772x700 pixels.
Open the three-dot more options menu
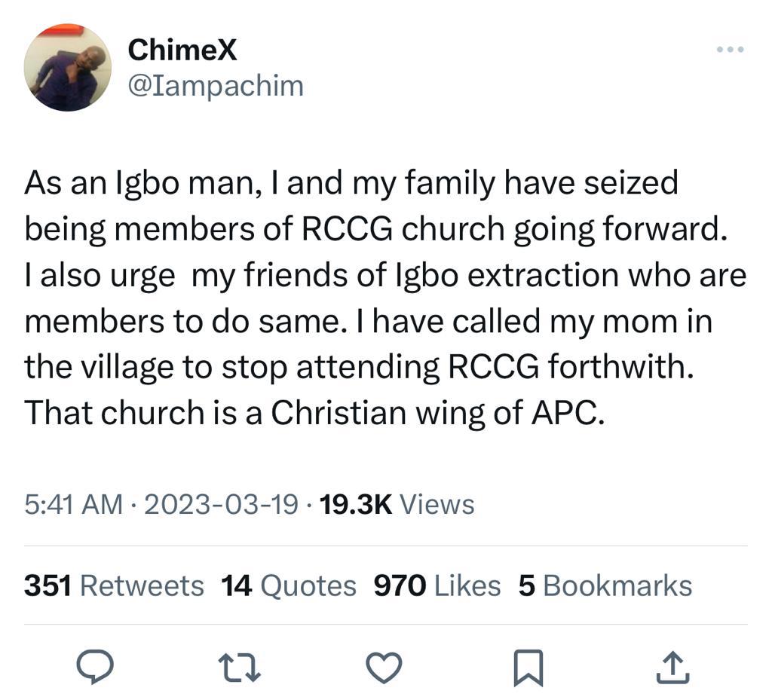pos(730,50)
